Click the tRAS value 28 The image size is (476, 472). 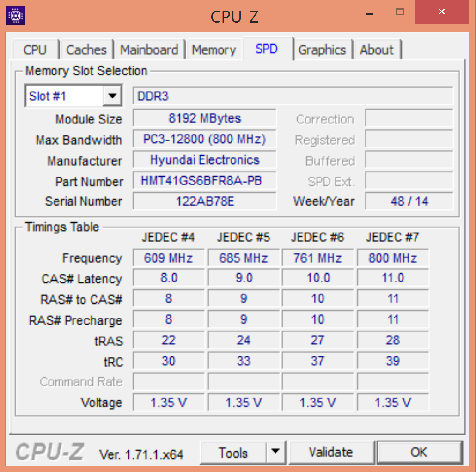pyautogui.click(x=393, y=340)
